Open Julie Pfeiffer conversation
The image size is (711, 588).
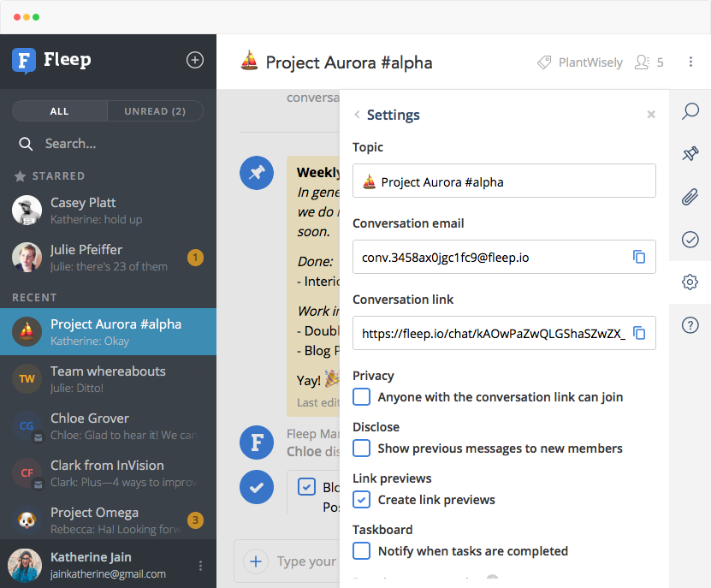click(x=108, y=258)
